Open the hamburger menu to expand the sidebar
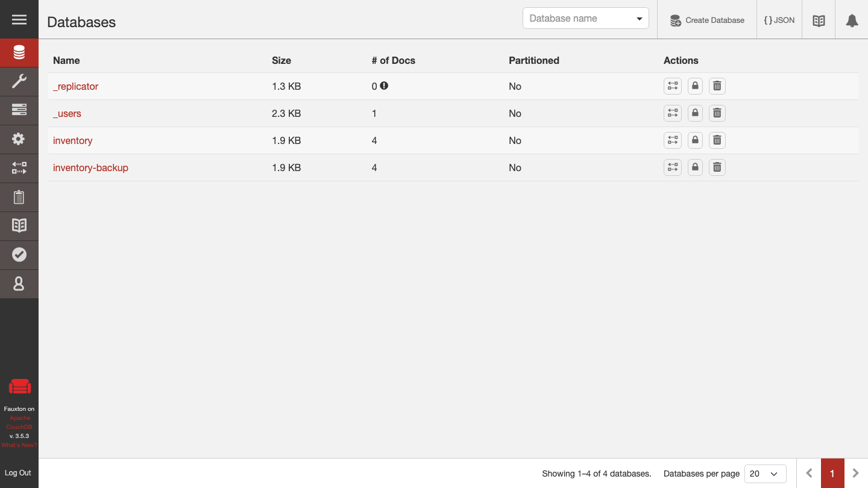Viewport: 868px width, 488px height. pyautogui.click(x=19, y=20)
